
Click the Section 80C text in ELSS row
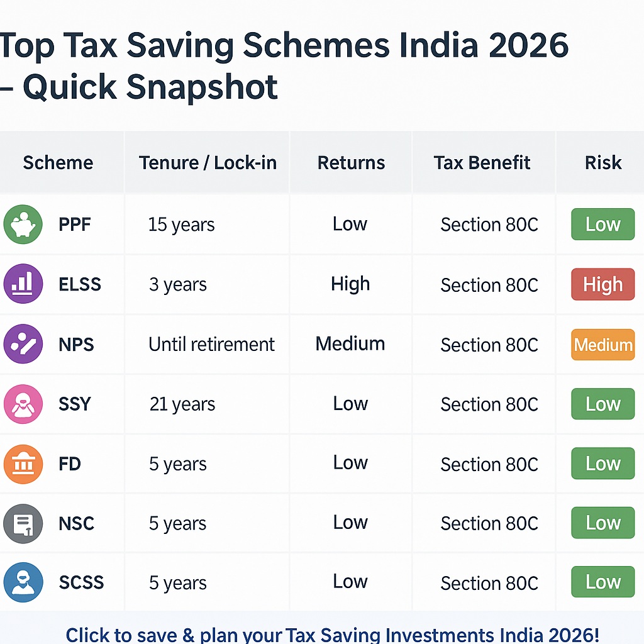point(489,285)
